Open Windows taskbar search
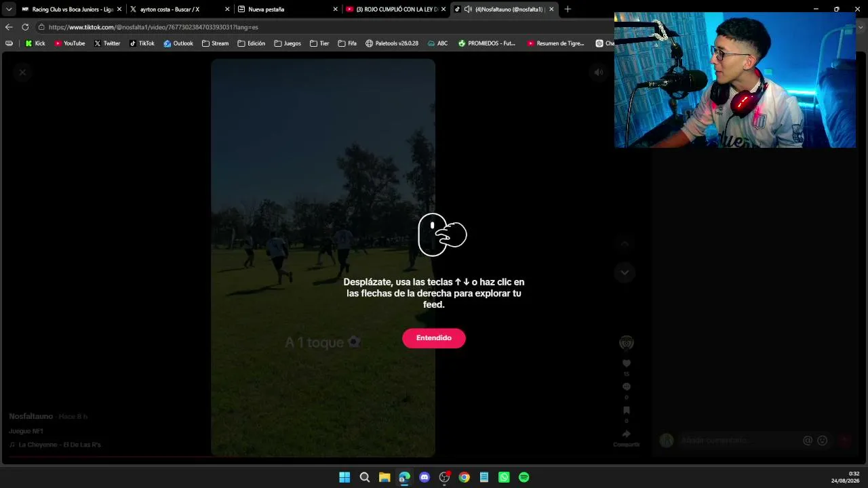This screenshot has width=868, height=488. [365, 477]
